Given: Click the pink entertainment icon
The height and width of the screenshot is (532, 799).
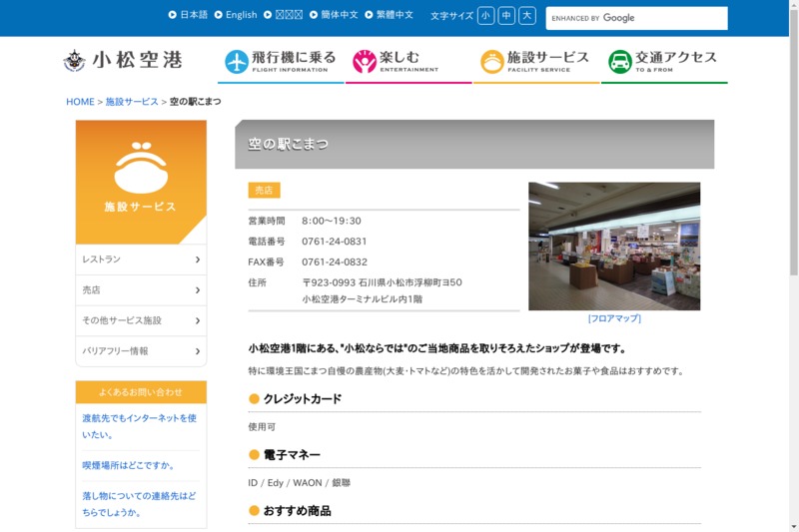Looking at the screenshot, I should (365, 62).
